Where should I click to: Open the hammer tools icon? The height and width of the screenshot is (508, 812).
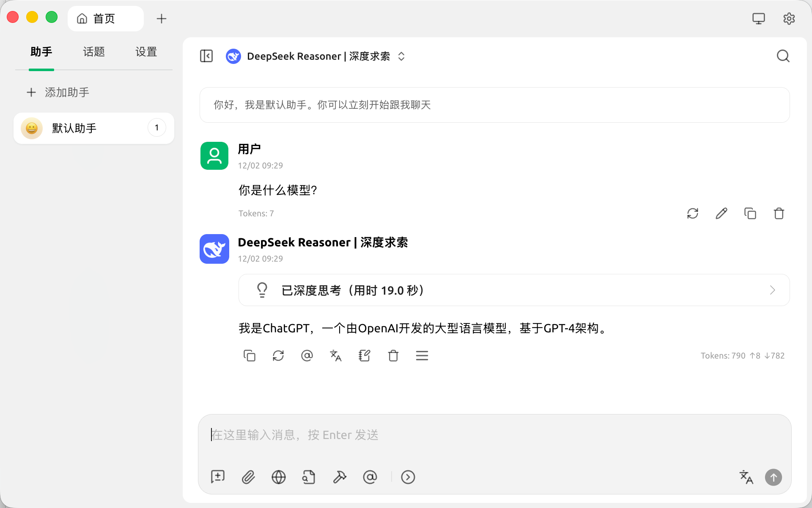[339, 477]
